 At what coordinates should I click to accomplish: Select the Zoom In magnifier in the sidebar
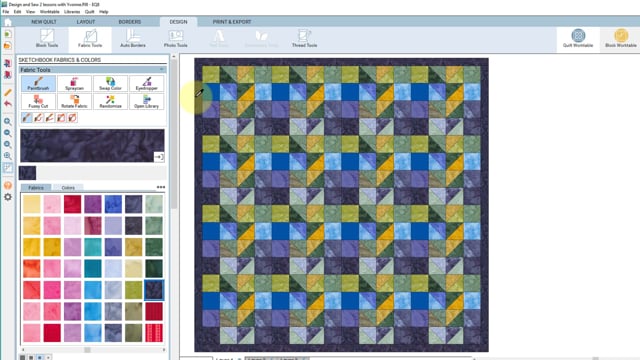[8, 122]
